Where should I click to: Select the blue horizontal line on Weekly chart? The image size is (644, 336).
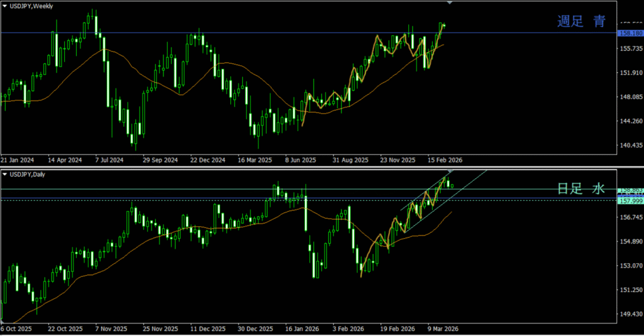pos(252,32)
